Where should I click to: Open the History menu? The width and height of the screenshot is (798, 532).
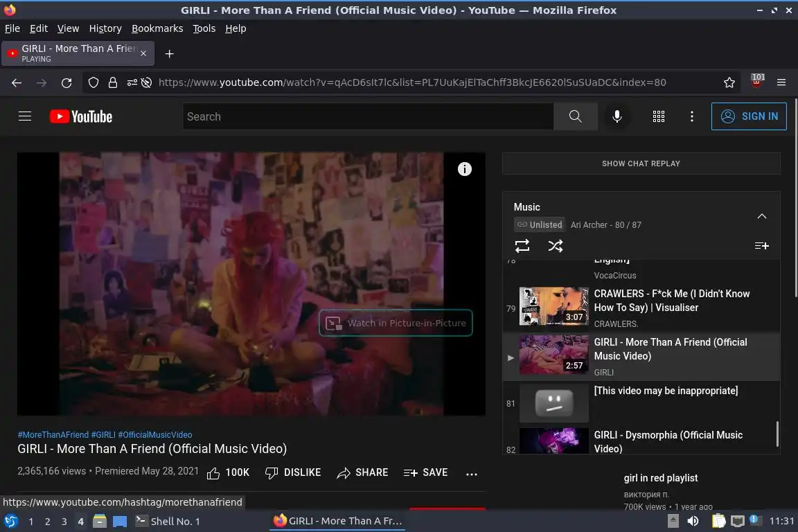point(105,28)
